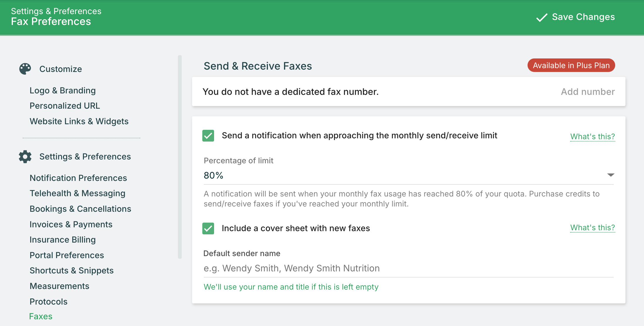
Task: Click the Available in Plus Plan badge
Action: (x=571, y=65)
